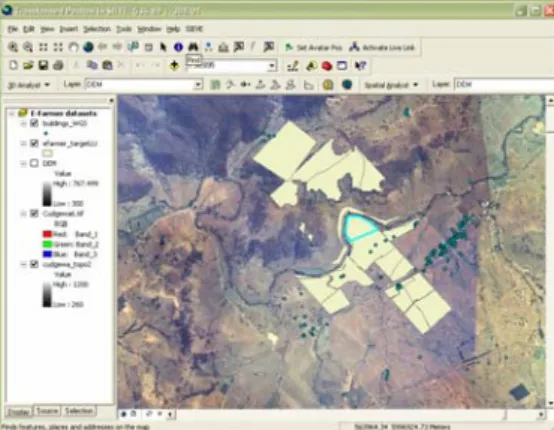Click the efarmer target pale yellow symbol
554x430 pixels.
coord(48,153)
